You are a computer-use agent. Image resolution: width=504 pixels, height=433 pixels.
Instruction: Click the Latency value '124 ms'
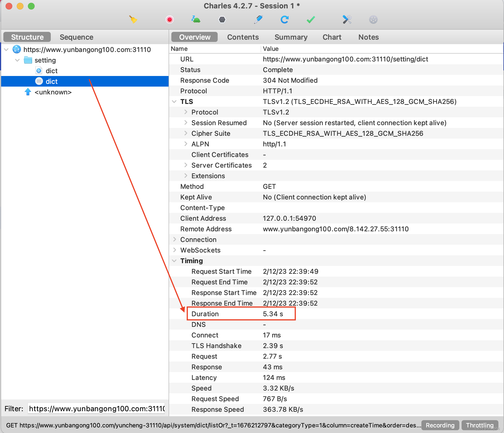click(x=274, y=378)
